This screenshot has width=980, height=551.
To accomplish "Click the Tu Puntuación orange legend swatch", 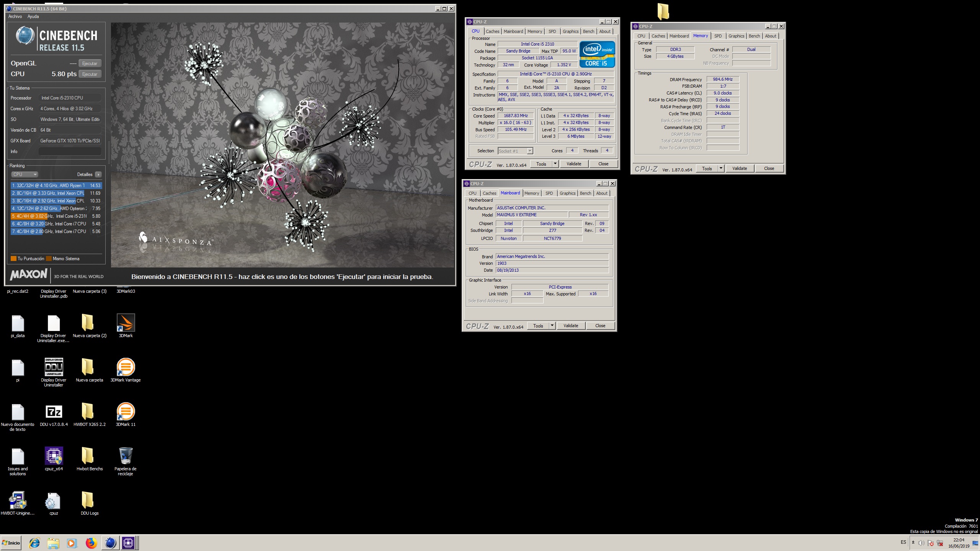I will pyautogui.click(x=13, y=259).
